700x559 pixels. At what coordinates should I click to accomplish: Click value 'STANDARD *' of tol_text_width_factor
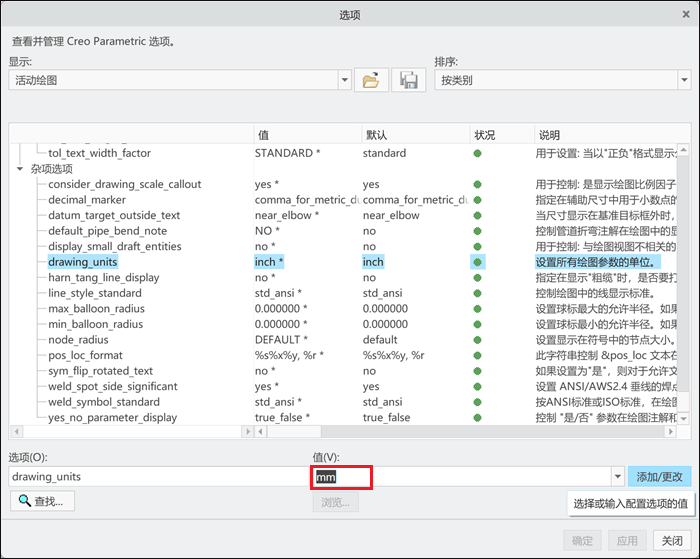288,153
